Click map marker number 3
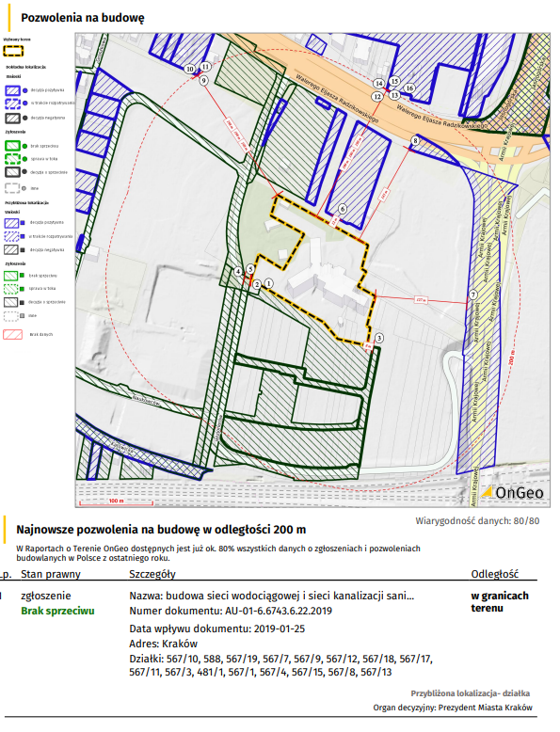Image resolution: width=560 pixels, height=732 pixels. [379, 338]
